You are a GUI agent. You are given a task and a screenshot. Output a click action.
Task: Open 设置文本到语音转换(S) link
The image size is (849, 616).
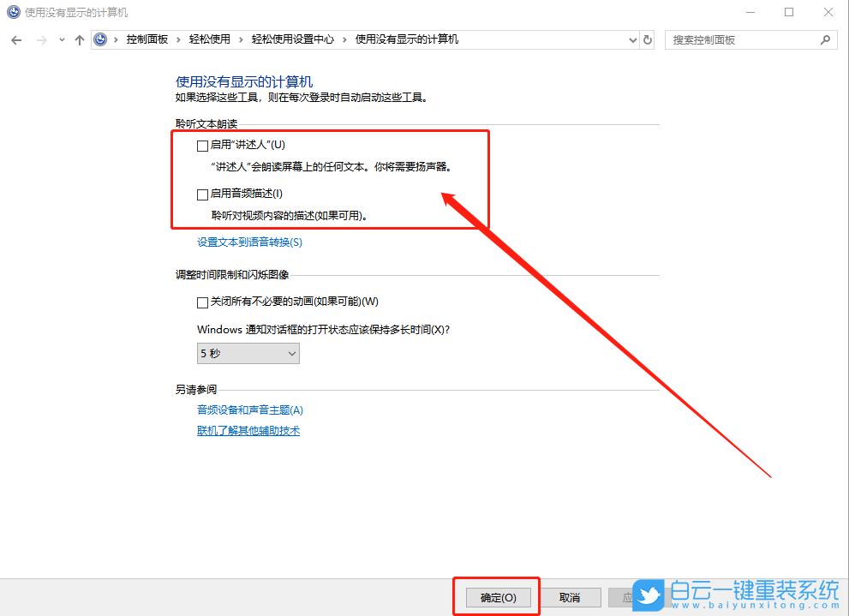pos(248,242)
